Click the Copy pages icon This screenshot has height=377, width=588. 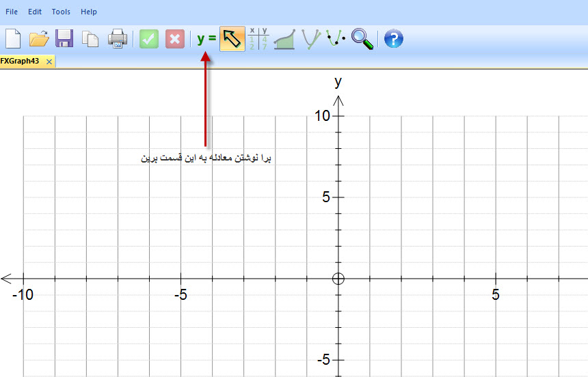90,38
